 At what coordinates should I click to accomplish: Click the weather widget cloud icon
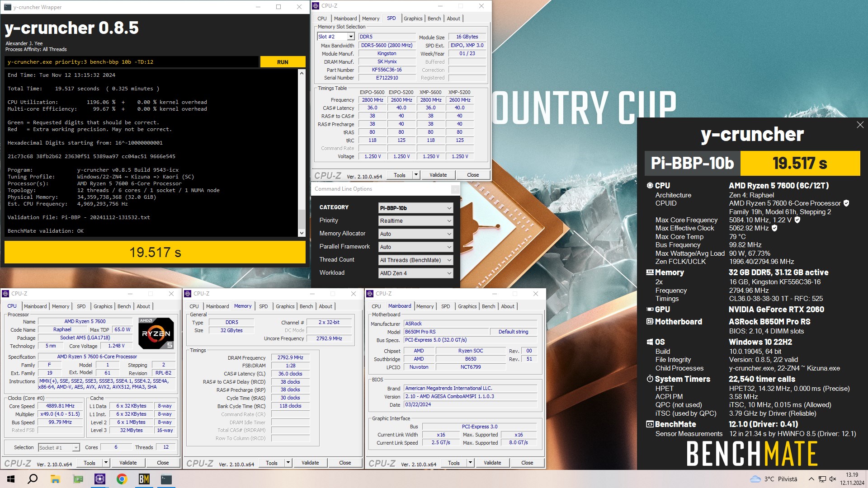click(x=755, y=479)
